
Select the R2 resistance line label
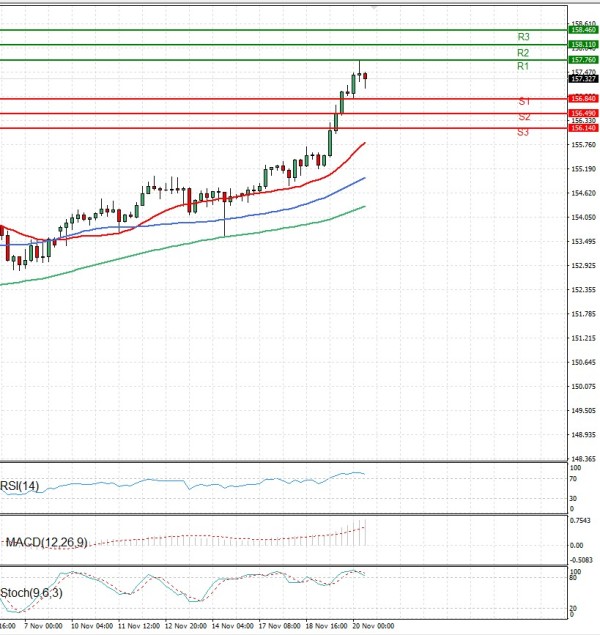(x=523, y=52)
